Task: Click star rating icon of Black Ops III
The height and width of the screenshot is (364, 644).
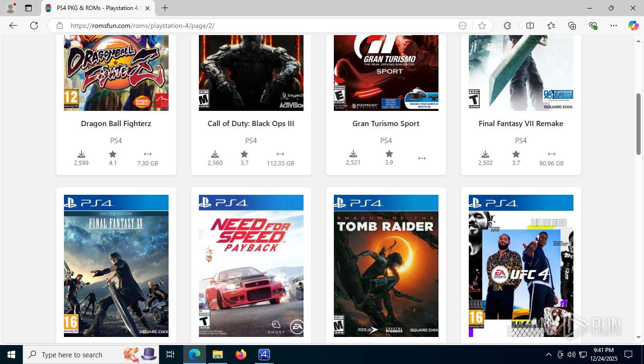Action: pos(244,154)
